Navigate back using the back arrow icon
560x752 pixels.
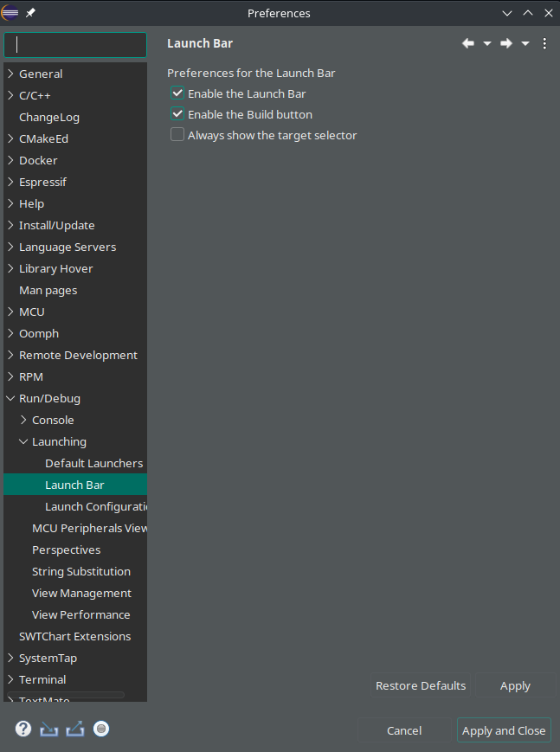pos(467,42)
